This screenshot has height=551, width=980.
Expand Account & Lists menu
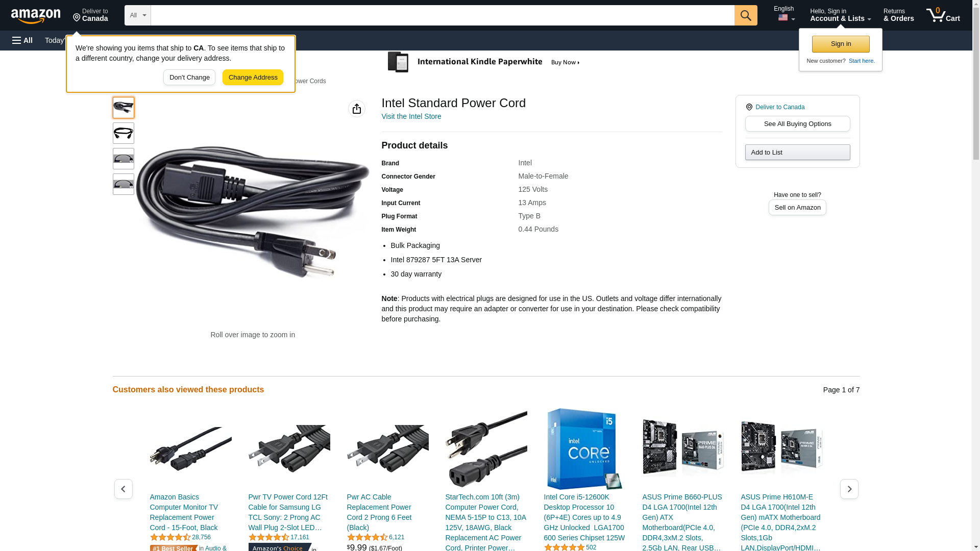click(840, 15)
